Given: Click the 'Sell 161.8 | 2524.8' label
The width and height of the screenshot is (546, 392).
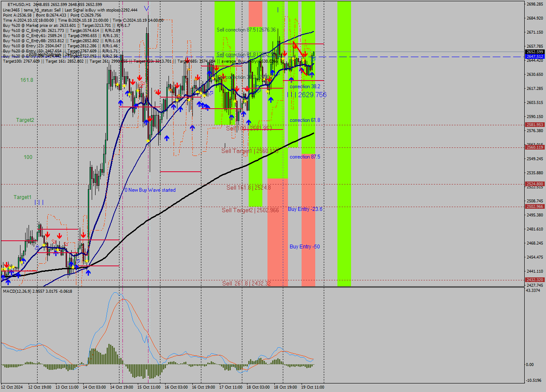Looking at the screenshot, I should (249, 187).
